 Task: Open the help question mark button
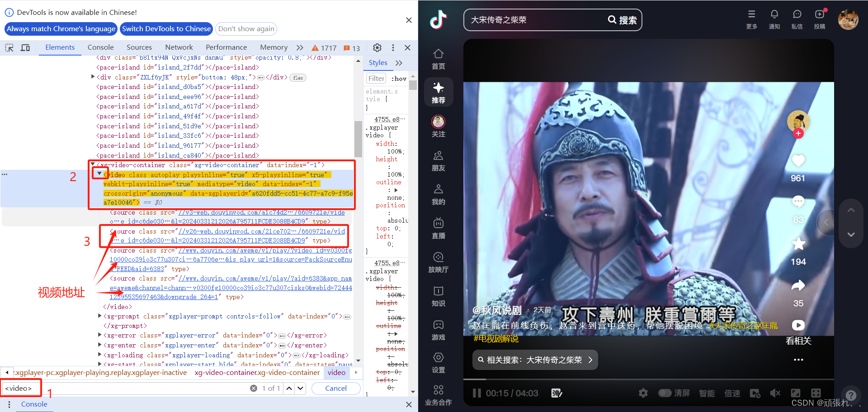(x=851, y=395)
